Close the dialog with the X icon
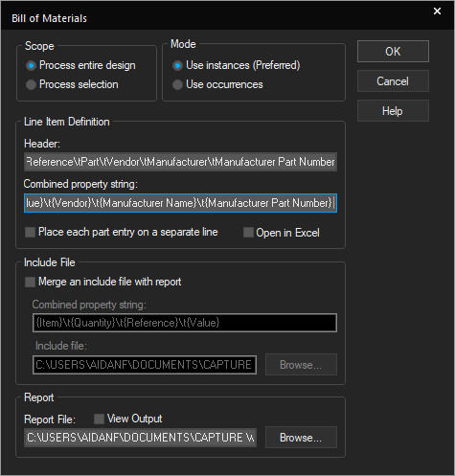 pyautogui.click(x=437, y=11)
